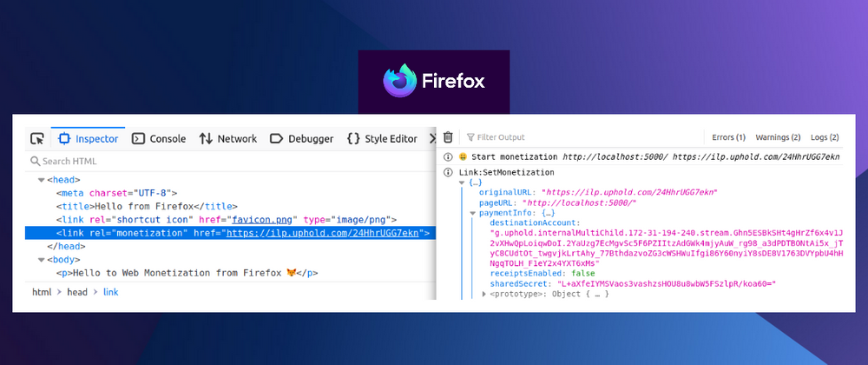Open the Console tab

(159, 138)
